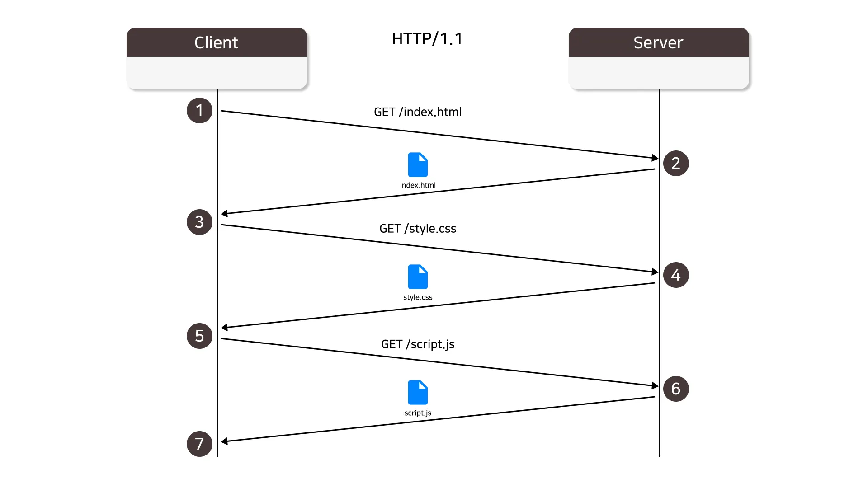Select step circle number 5

[x=199, y=336]
